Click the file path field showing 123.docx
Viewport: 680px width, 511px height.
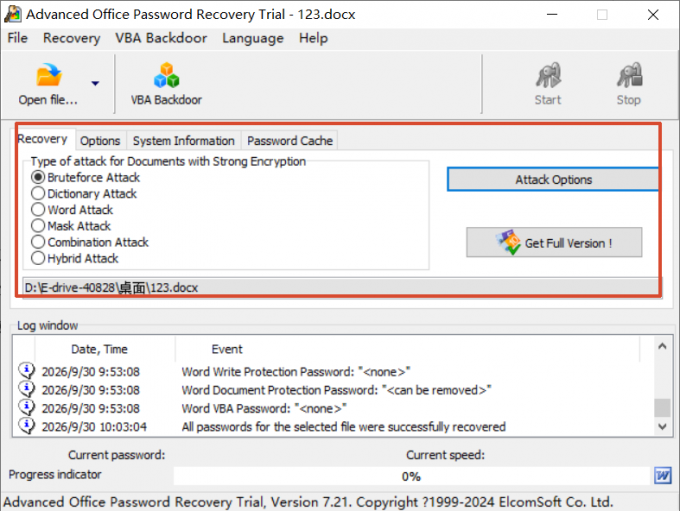tap(340, 287)
